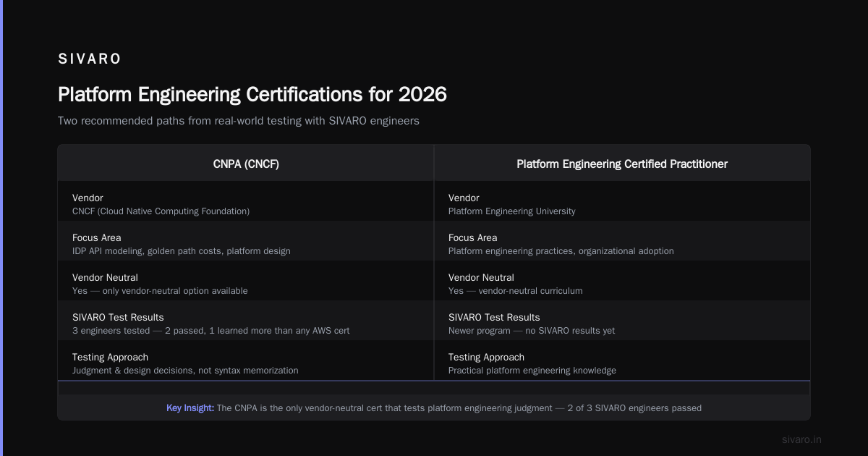Click the Platform Engineering University vendor text
This screenshot has width=868, height=456.
512,211
